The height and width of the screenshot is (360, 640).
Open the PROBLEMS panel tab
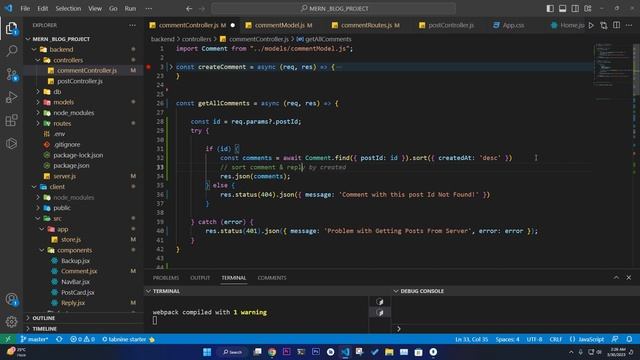166,278
